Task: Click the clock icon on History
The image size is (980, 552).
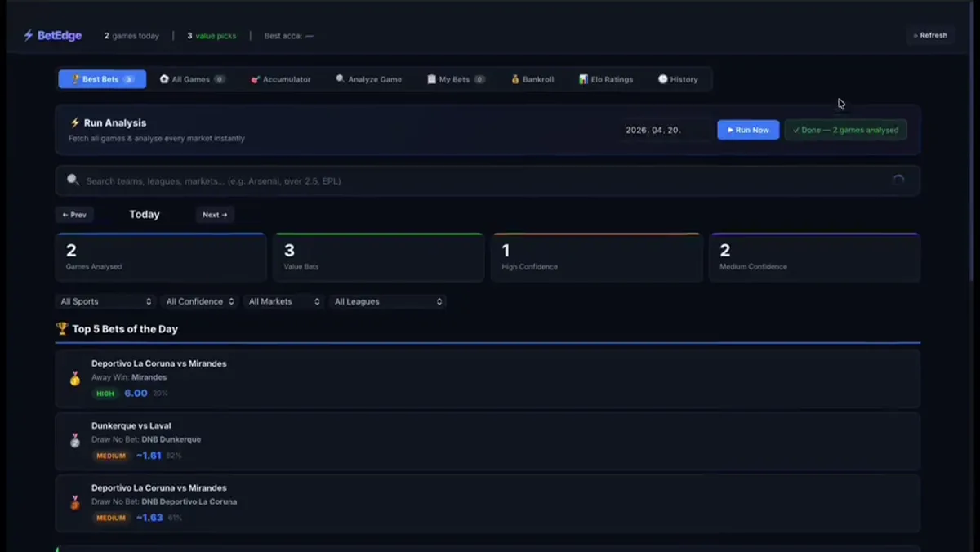Action: pyautogui.click(x=663, y=79)
